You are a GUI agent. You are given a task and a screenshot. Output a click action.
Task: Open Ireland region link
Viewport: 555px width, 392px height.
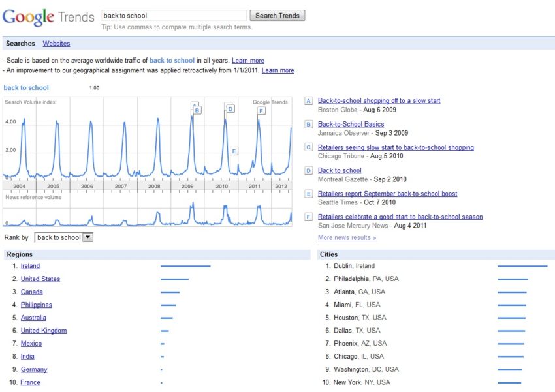30,266
